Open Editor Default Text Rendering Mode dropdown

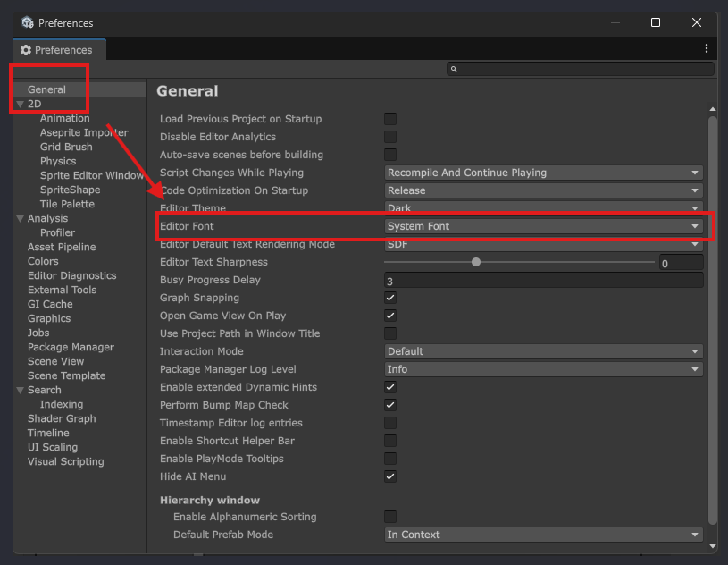click(x=543, y=244)
